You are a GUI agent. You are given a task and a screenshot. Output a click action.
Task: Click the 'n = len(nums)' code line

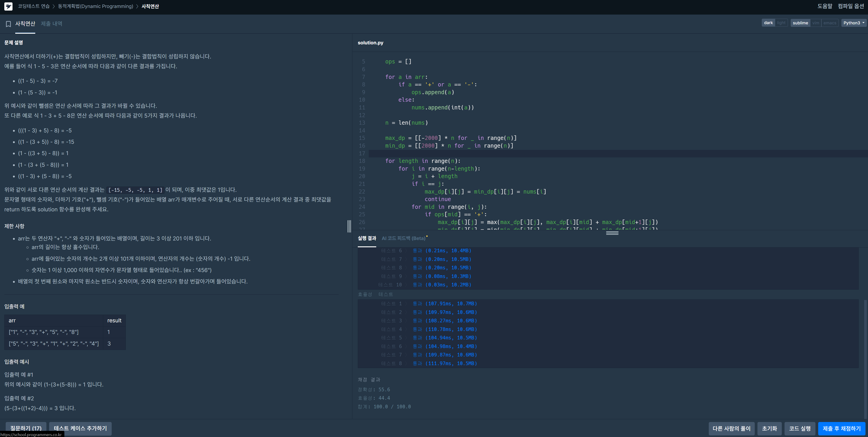406,123
